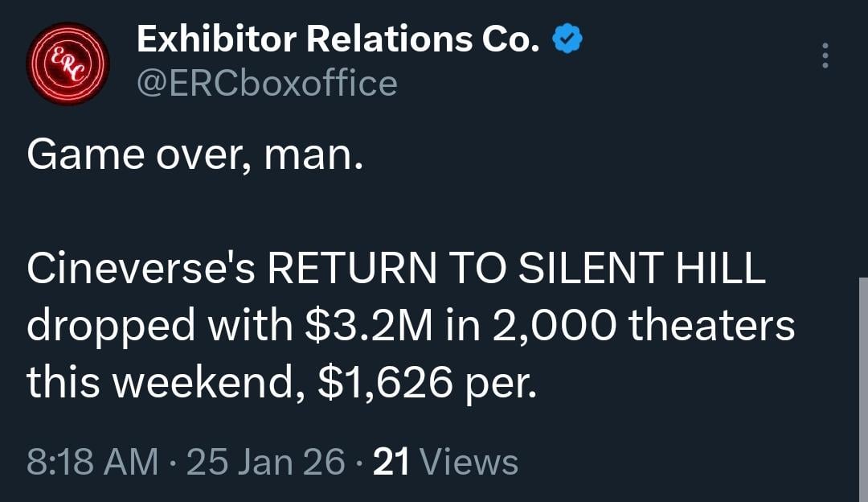Screen dimensions: 868x502
Task: Click the blue verified checkmark badge
Action: [x=568, y=40]
